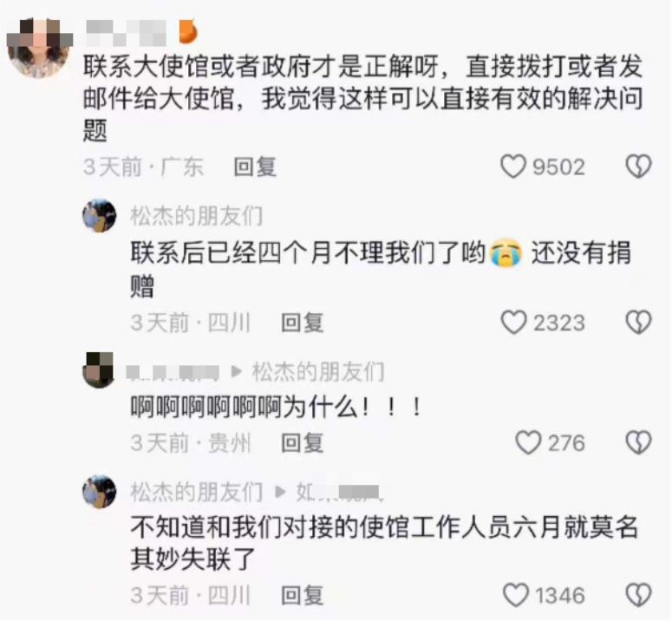Screen dimensions: 672x621
Task: Open mentioned 松杰的朋友们 in the Guizhou reply
Action: 318,371
